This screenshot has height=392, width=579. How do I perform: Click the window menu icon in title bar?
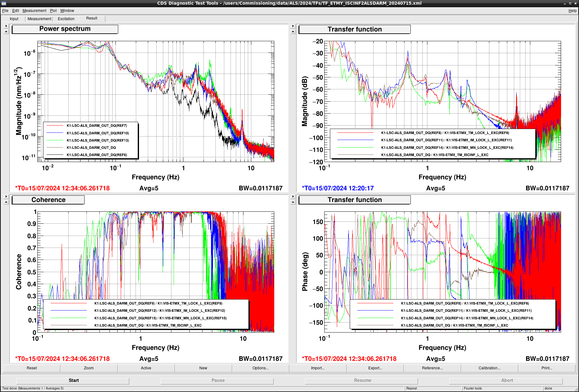click(4, 3)
